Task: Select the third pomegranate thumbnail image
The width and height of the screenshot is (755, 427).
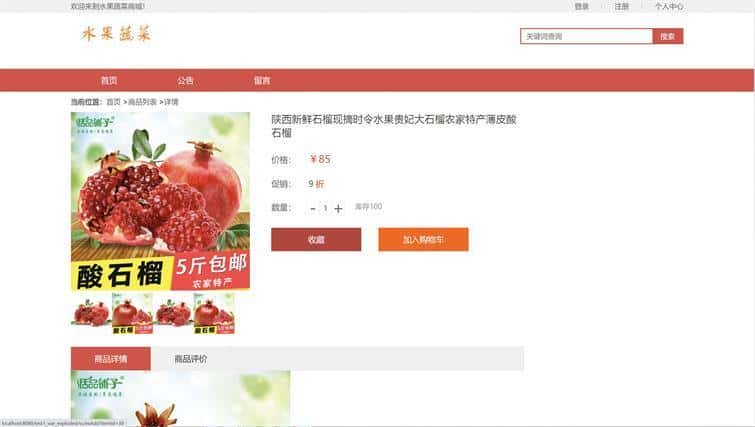Action: (x=173, y=313)
